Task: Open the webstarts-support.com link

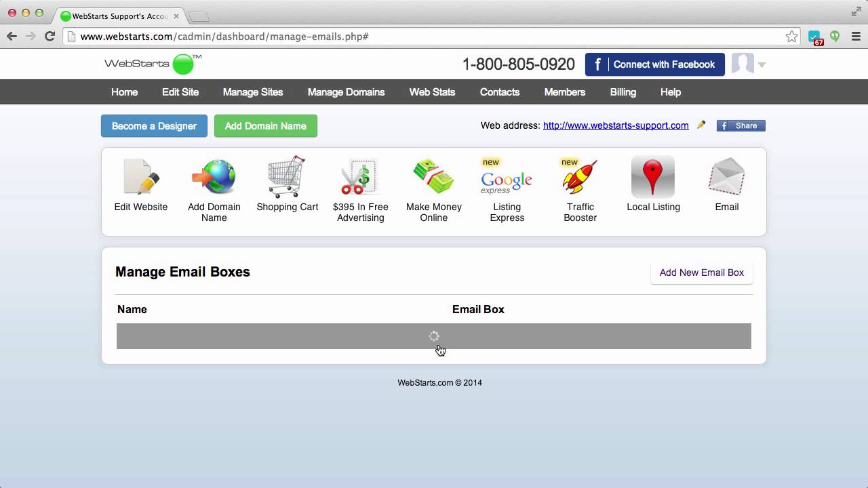Action: pos(616,125)
